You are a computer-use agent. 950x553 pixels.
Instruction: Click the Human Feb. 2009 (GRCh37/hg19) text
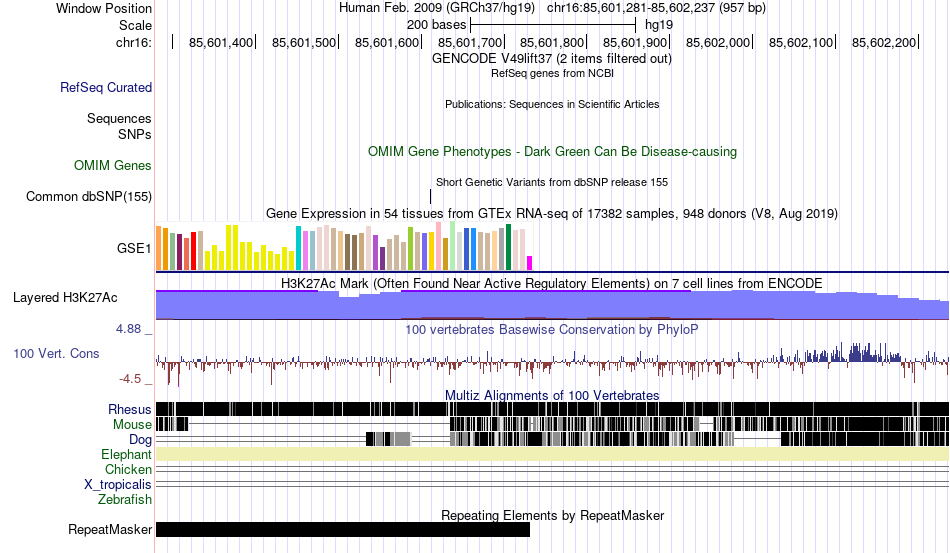[x=437, y=8]
